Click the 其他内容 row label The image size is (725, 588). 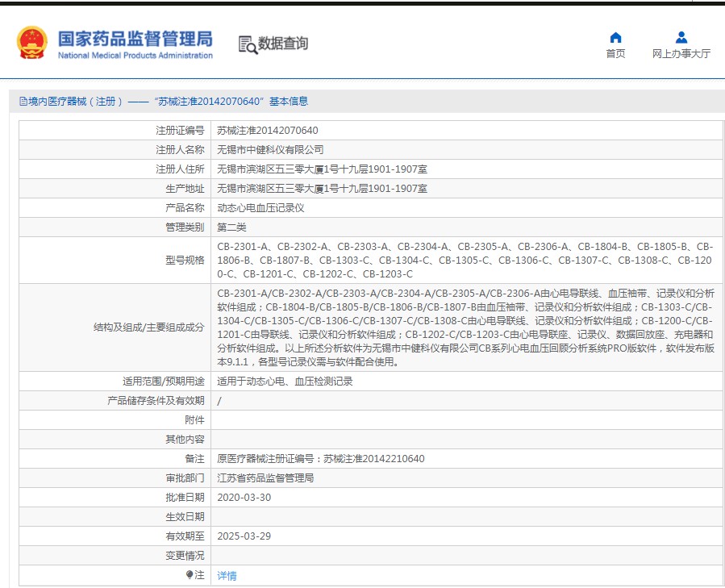tap(185, 440)
